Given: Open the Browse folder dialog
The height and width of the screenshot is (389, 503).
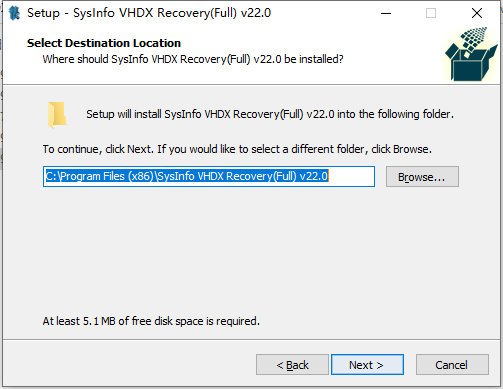Looking at the screenshot, I should (422, 177).
